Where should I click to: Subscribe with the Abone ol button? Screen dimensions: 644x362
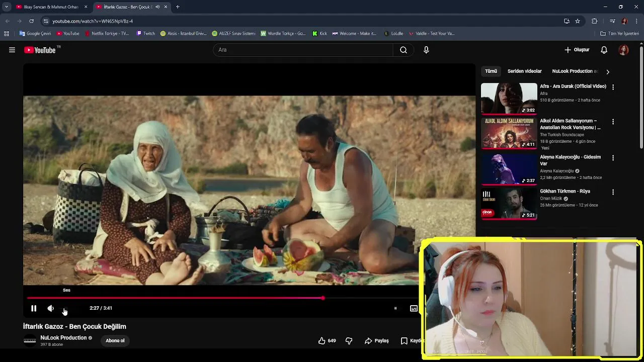(115, 340)
